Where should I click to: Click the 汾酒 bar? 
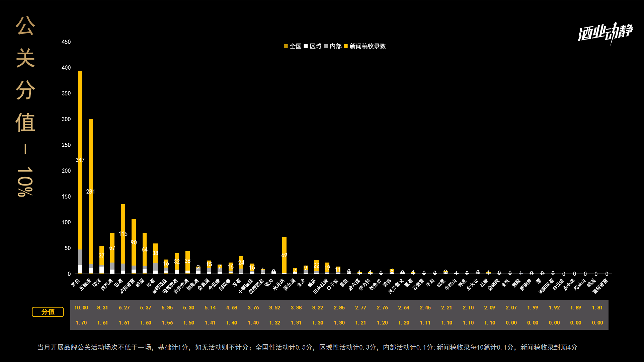(x=123, y=239)
